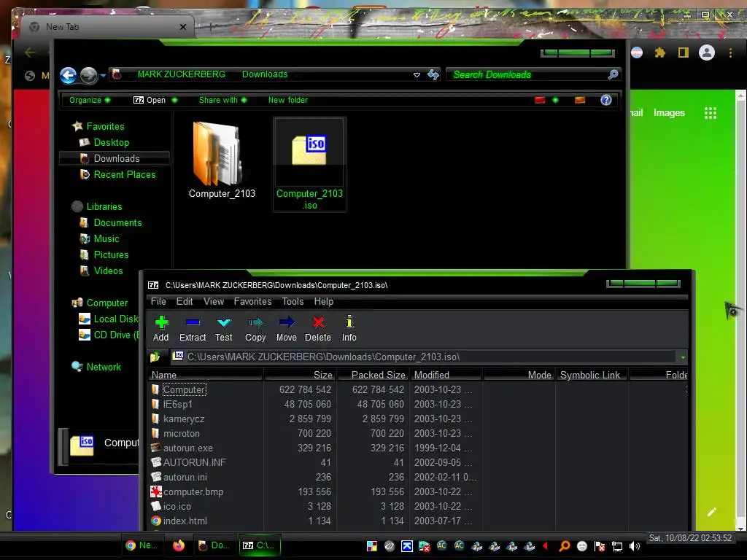Open Documents library in sidebar
747x560 pixels.
[117, 222]
